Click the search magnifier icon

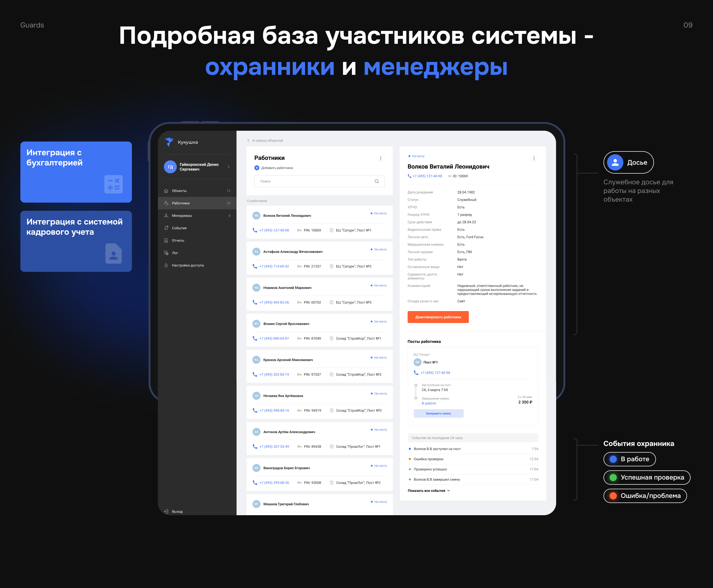(377, 181)
